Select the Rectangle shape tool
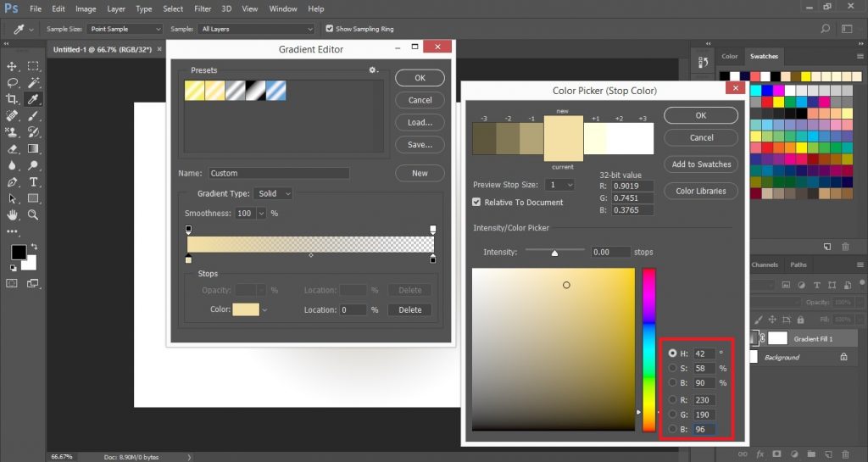This screenshot has height=462, width=868. pos(33,198)
